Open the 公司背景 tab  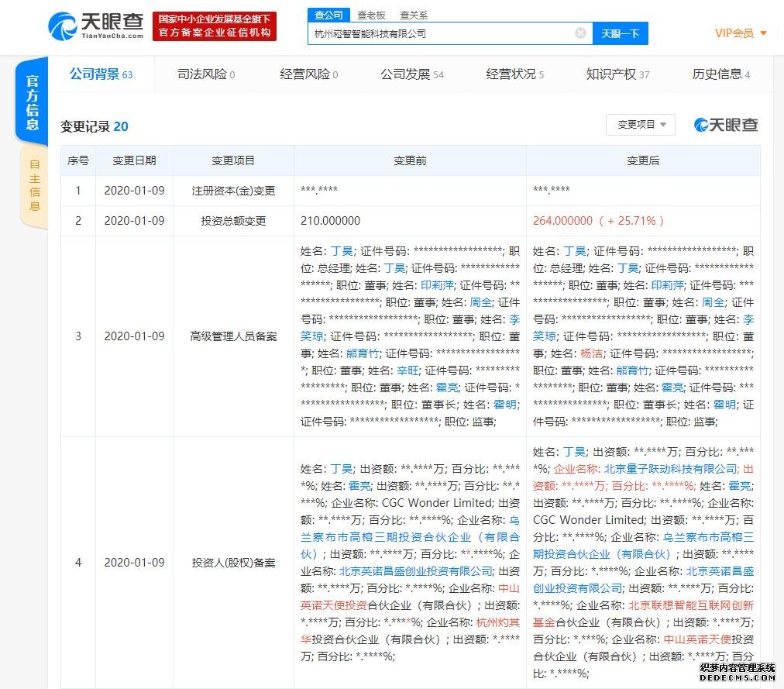(101, 74)
